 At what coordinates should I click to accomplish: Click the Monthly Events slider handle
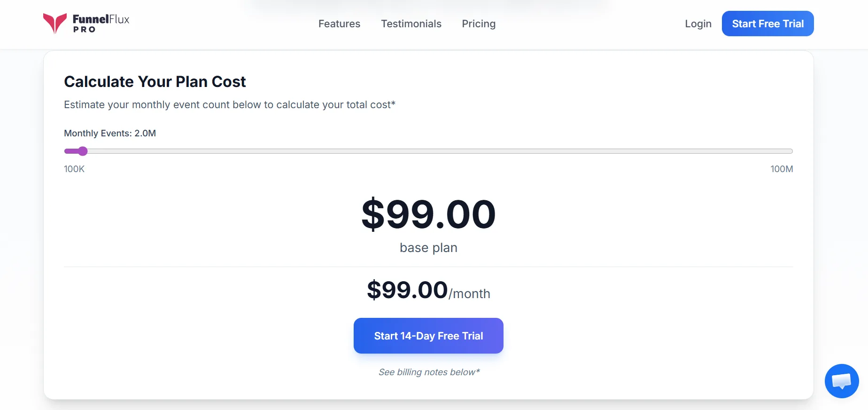(x=83, y=151)
